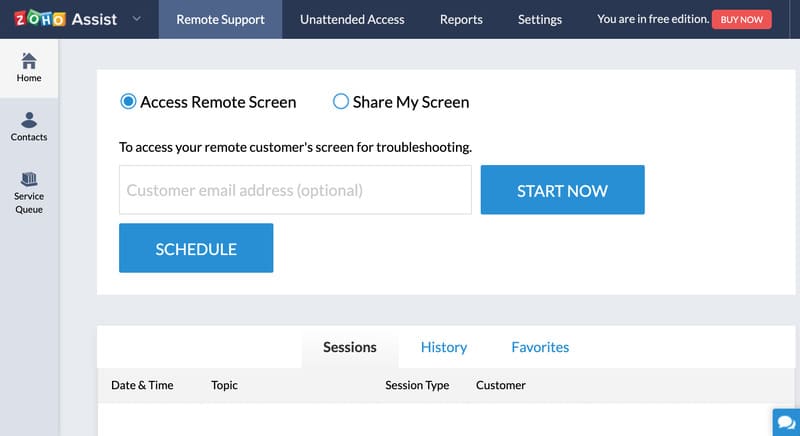Click the Topic column header
The width and height of the screenshot is (800, 436).
tap(224, 385)
